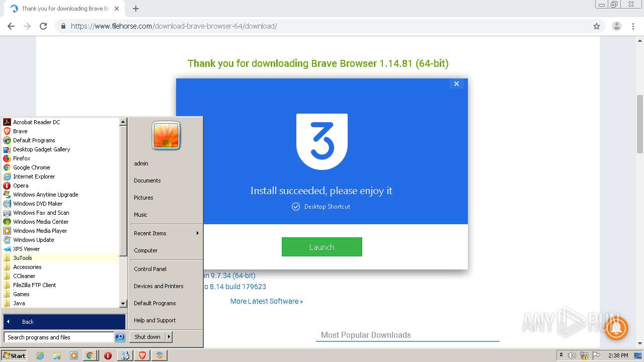Launch Opera from the programs list

click(x=60, y=186)
